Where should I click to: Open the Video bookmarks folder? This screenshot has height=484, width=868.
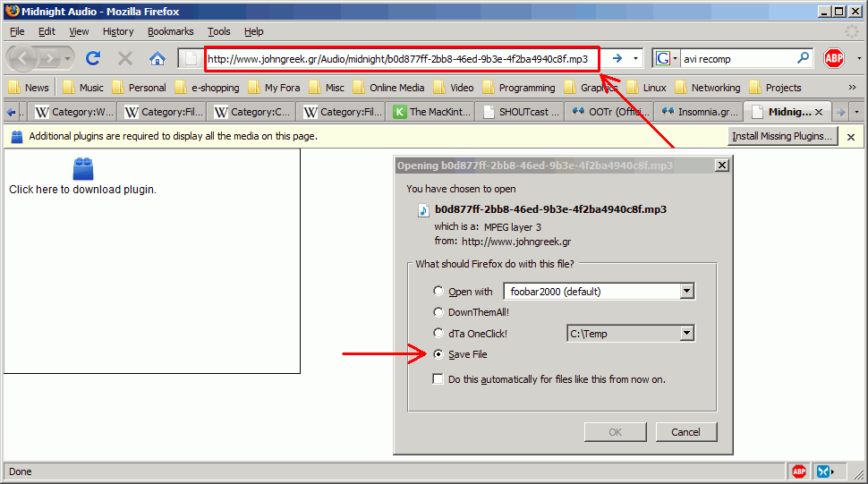(x=454, y=88)
